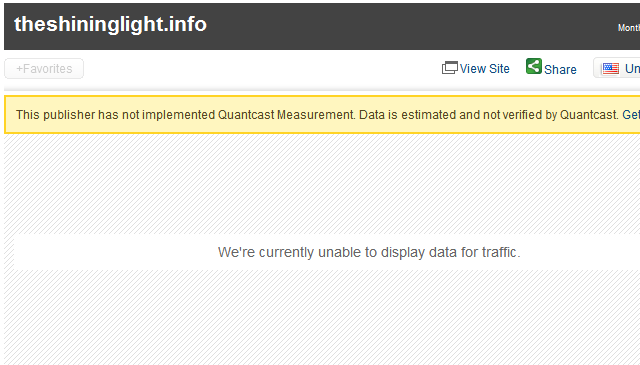Image resolution: width=640 pixels, height=365 pixels.
Task: Click the empty dark header bar space
Action: point(408,27)
